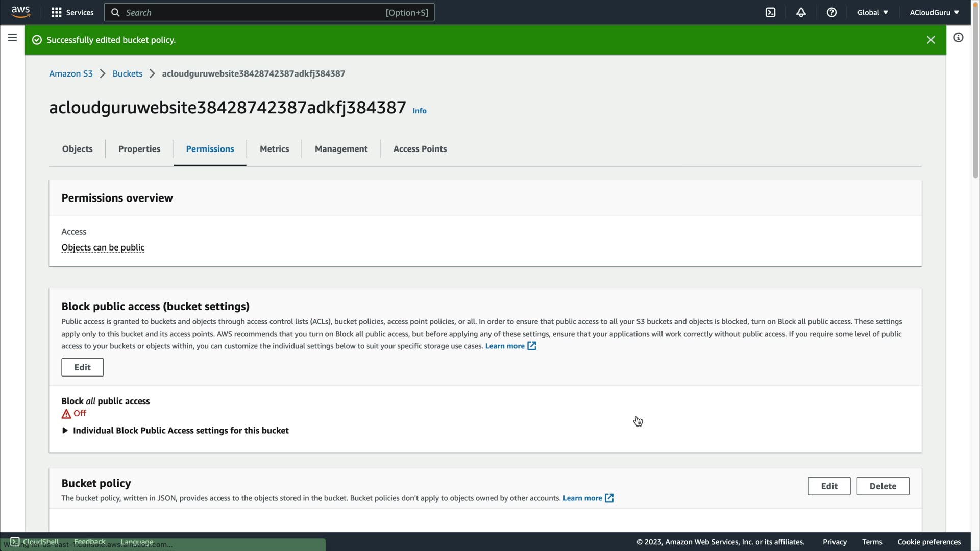Click the Search input field
Screen dimensions: 980x551
point(255,12)
